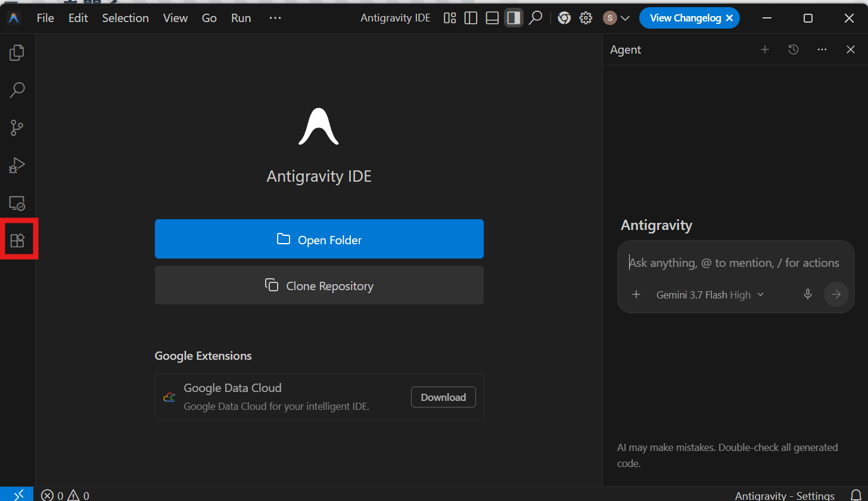The width and height of the screenshot is (868, 501).
Task: Open the Edit menu
Action: click(x=78, y=18)
